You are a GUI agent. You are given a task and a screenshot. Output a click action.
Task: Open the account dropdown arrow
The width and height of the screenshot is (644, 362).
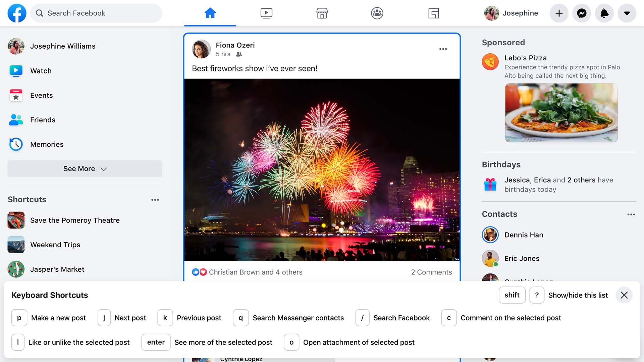[627, 13]
